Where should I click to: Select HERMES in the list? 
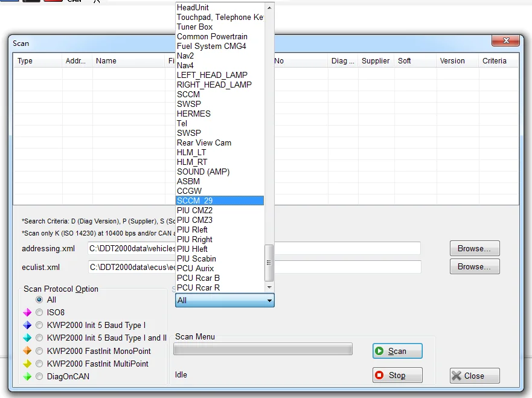pyautogui.click(x=220, y=114)
